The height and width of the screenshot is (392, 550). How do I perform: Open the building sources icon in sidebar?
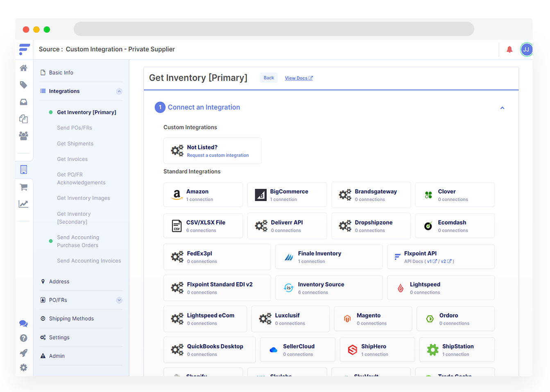24,170
